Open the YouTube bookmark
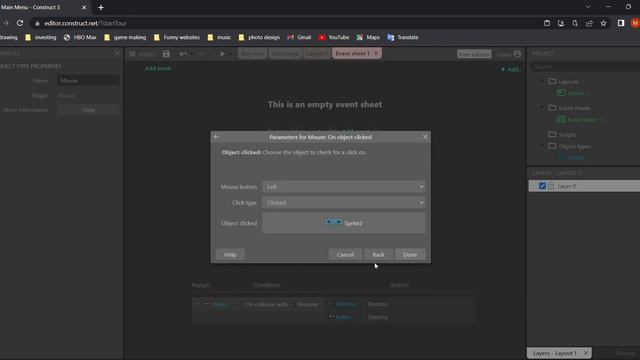This screenshot has width=640, height=360. (x=334, y=37)
